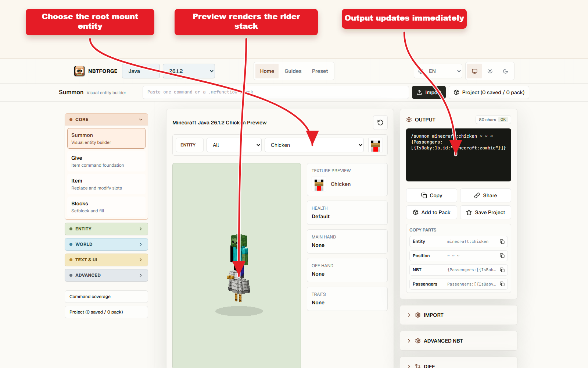Click the NBTFORGE logo icon
588x368 pixels.
[79, 71]
